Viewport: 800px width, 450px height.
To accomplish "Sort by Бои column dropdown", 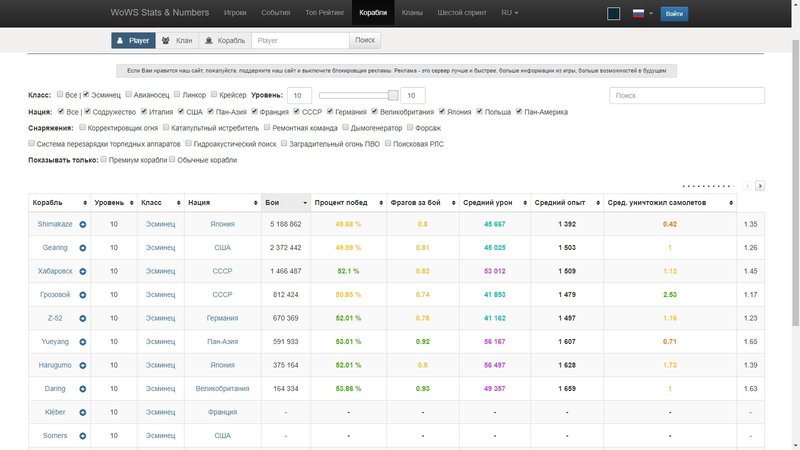I will pos(286,203).
